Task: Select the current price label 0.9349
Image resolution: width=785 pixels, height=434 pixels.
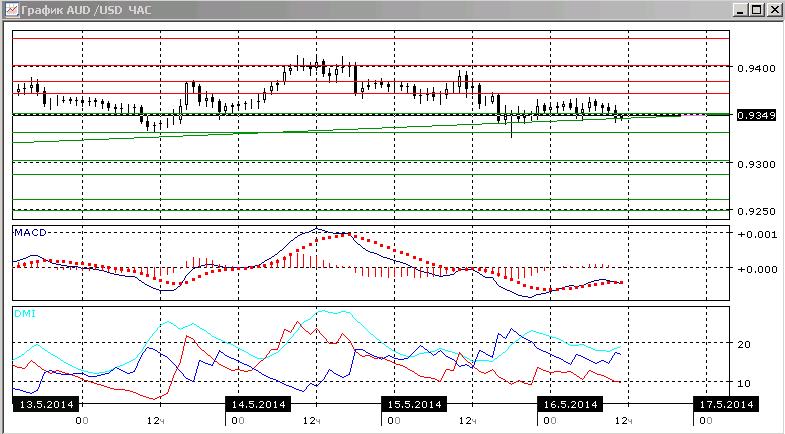Action: point(756,116)
